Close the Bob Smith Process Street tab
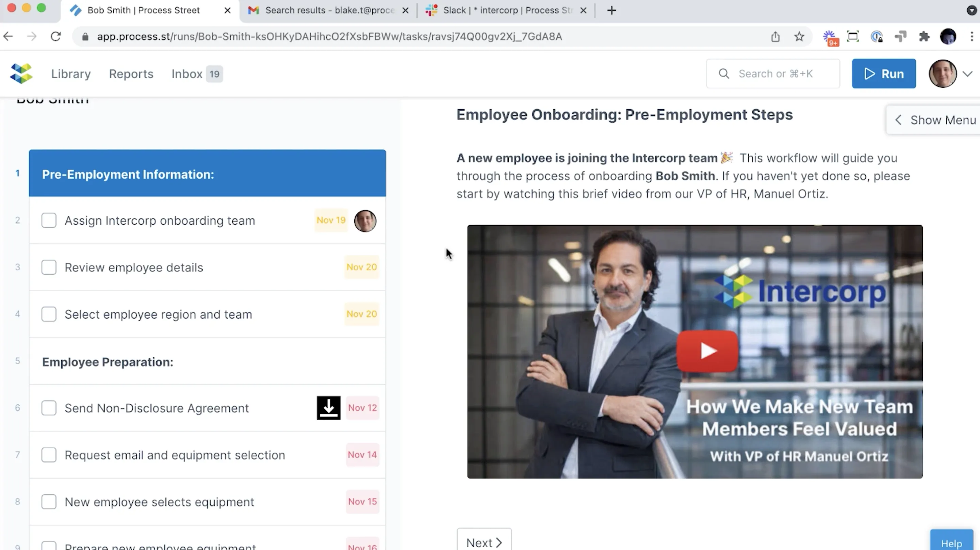980x550 pixels. coord(228,10)
